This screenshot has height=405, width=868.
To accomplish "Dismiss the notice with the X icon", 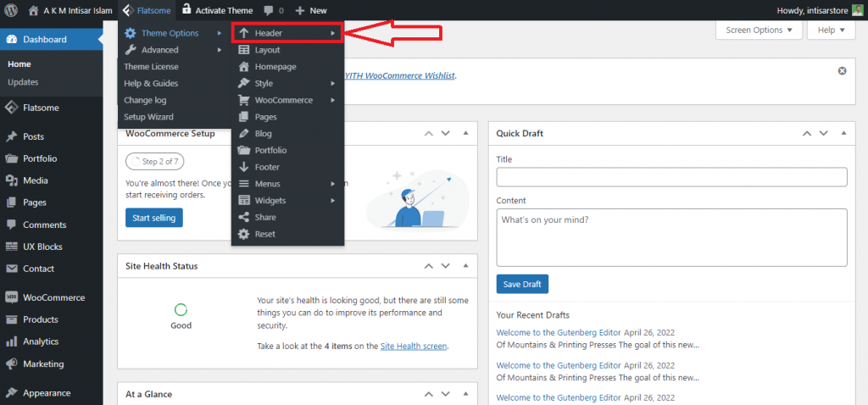I will (x=842, y=71).
